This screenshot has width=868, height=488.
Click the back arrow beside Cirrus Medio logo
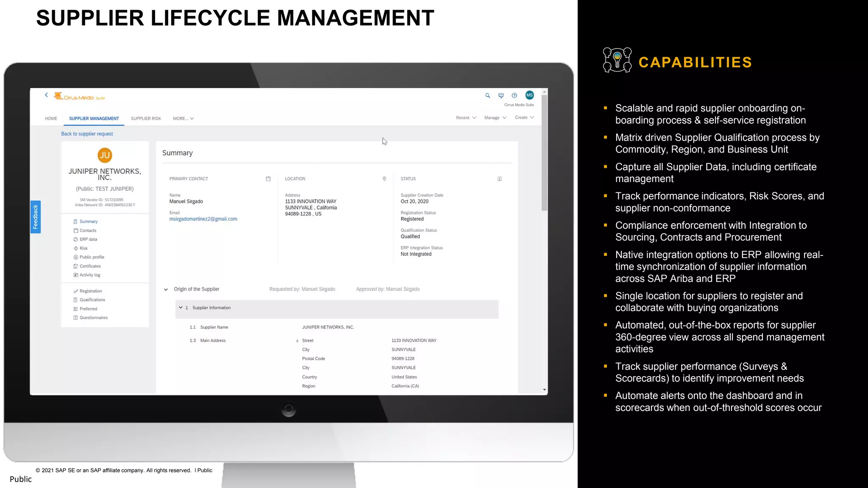46,95
